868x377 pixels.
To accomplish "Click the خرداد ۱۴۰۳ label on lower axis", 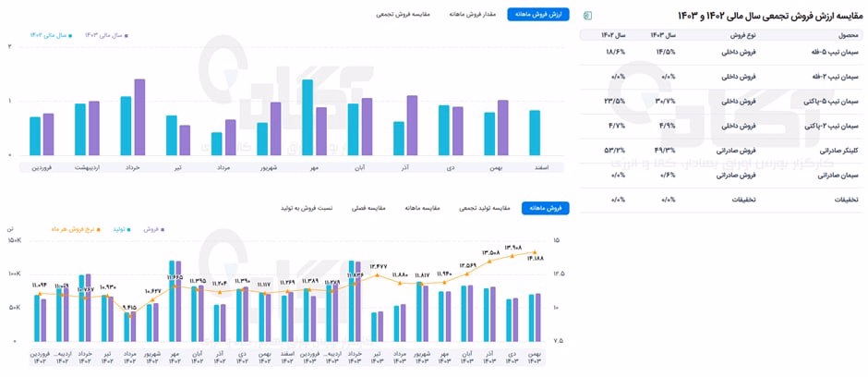I will (x=355, y=357).
